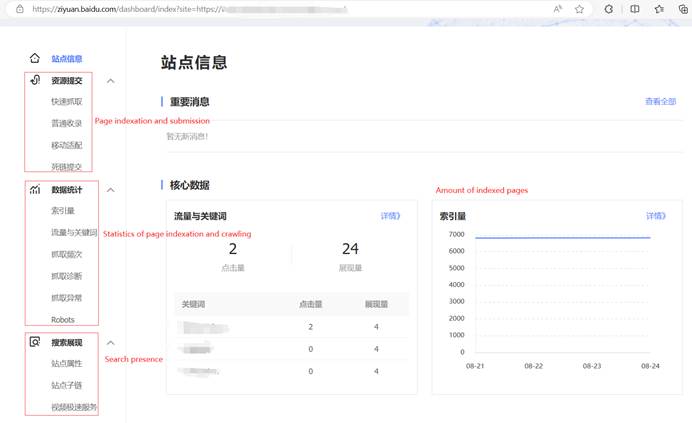The image size is (692, 423).
Task: Click the browser extensions icon
Action: coord(609,9)
